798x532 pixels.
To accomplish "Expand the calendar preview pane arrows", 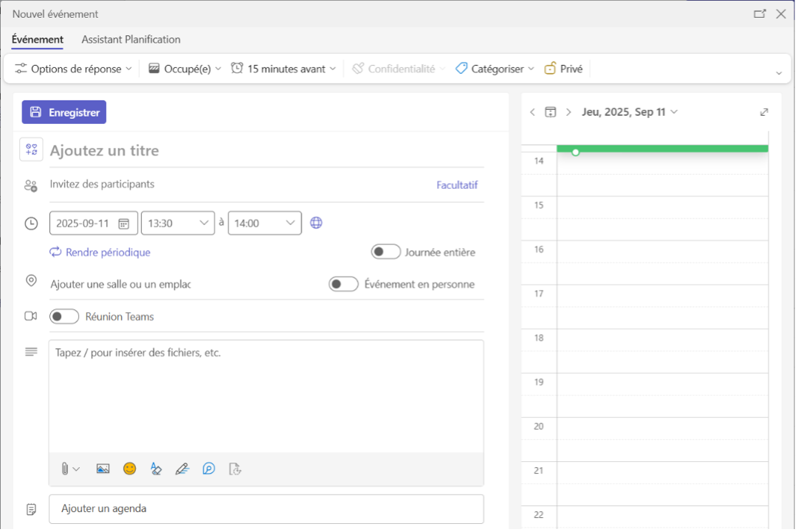I will coord(764,112).
